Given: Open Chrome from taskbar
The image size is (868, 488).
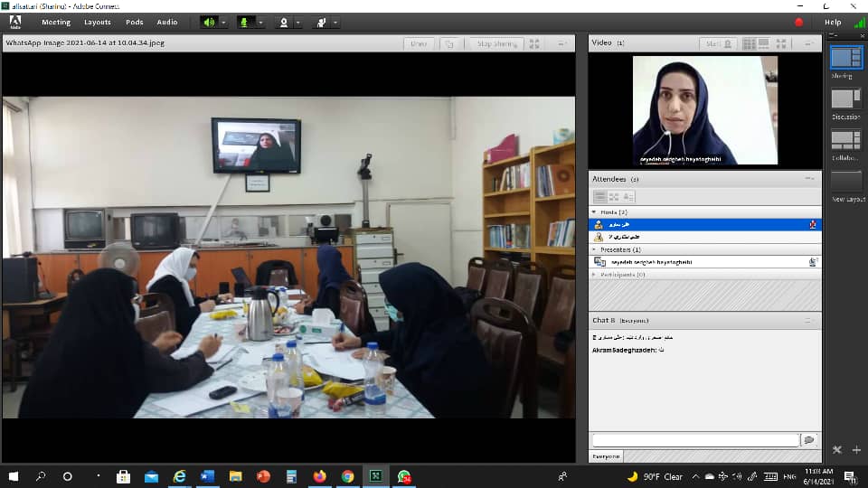Looking at the screenshot, I should click(x=347, y=476).
